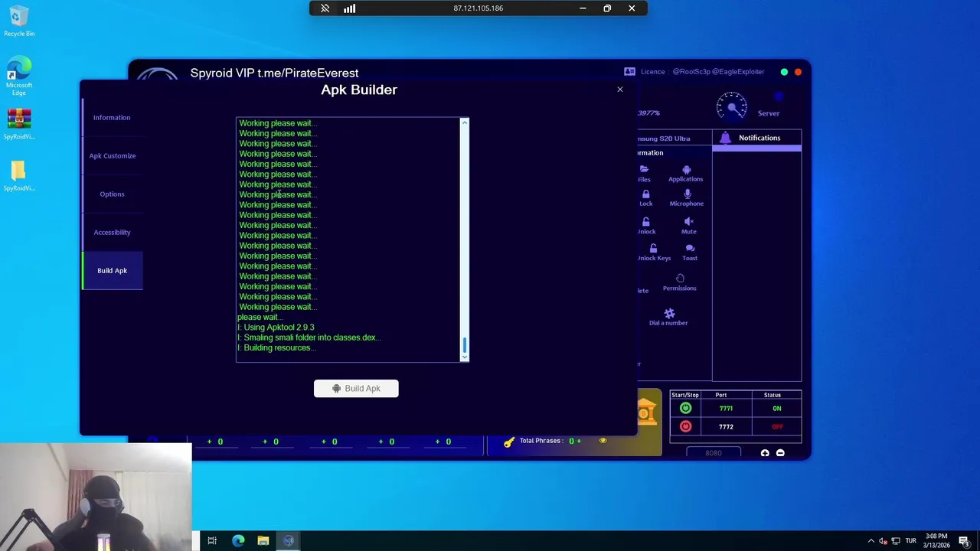Click the Notifications bell icon
The height and width of the screenshot is (551, 980).
tap(725, 138)
